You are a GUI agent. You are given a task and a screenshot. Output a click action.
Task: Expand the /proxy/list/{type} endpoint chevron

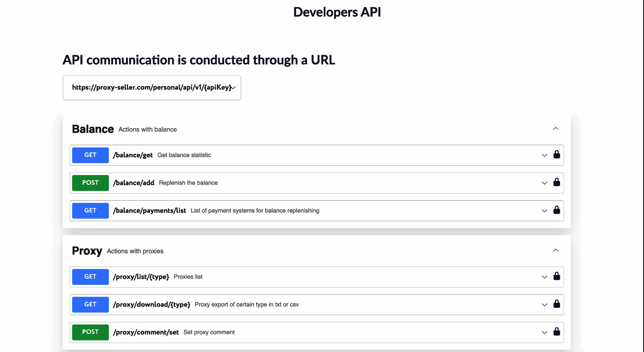coord(544,277)
